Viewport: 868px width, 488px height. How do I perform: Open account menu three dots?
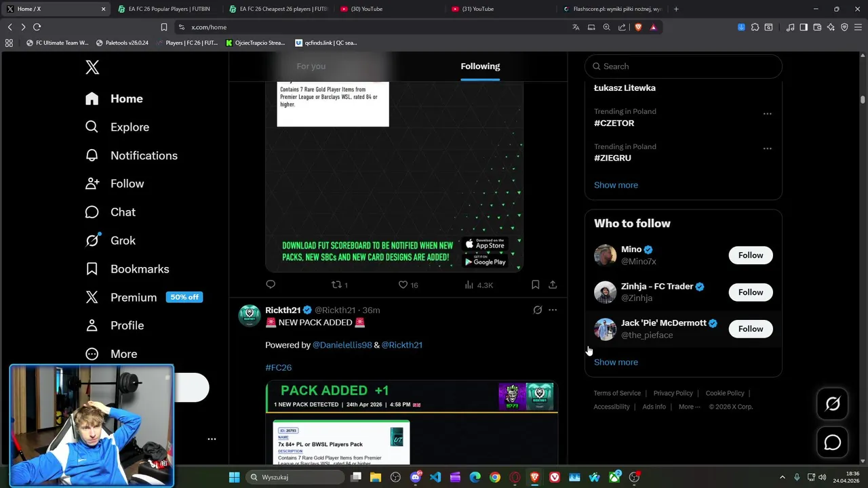click(212, 439)
